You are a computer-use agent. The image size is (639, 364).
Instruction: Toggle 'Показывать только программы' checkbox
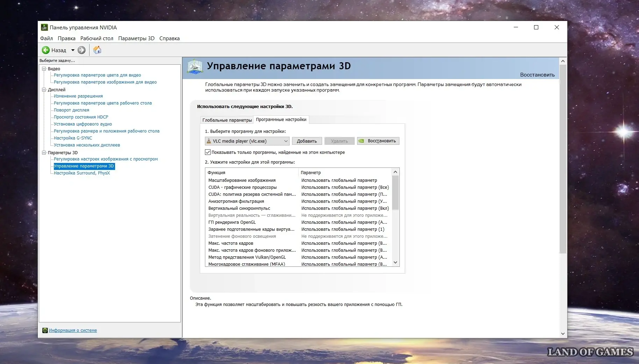click(x=208, y=152)
